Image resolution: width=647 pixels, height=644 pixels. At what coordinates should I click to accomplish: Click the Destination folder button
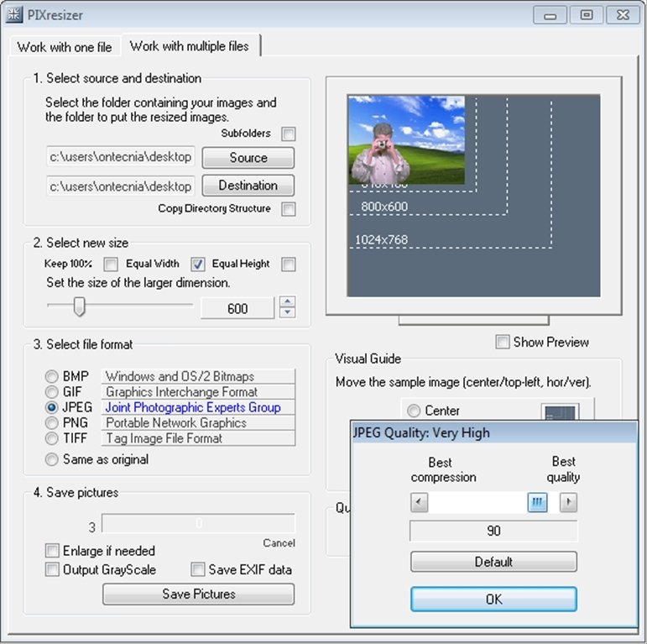click(x=248, y=186)
